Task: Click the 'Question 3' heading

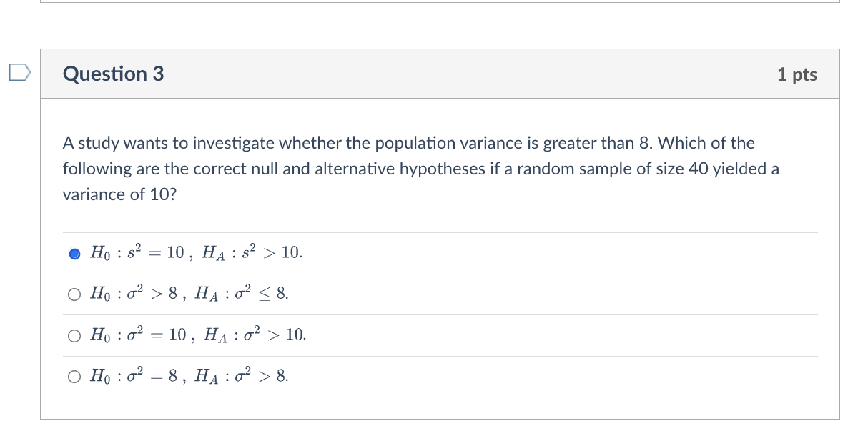Action: click(x=113, y=74)
